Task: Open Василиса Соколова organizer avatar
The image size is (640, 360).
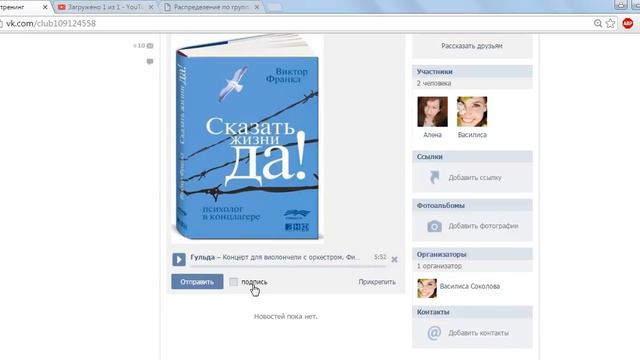Action: [x=427, y=288]
